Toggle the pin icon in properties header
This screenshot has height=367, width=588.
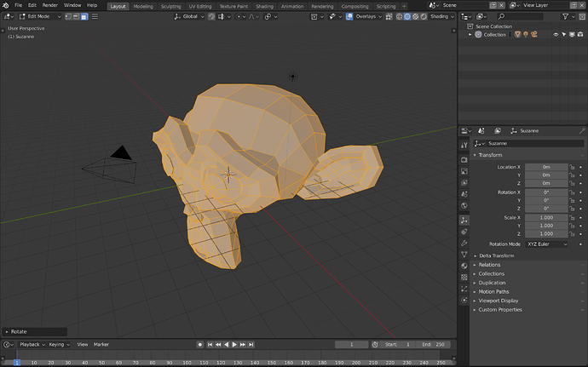582,131
